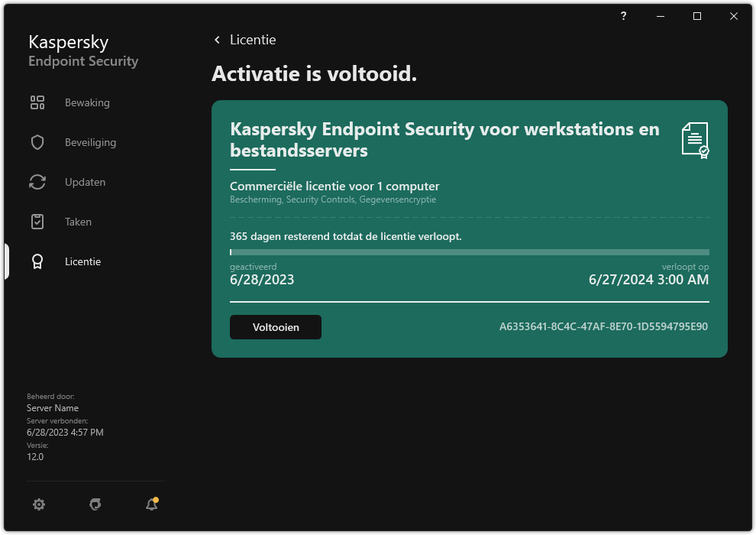Switch to the Bewaking sidebar entry
This screenshot has height=535, width=756.
coord(87,102)
